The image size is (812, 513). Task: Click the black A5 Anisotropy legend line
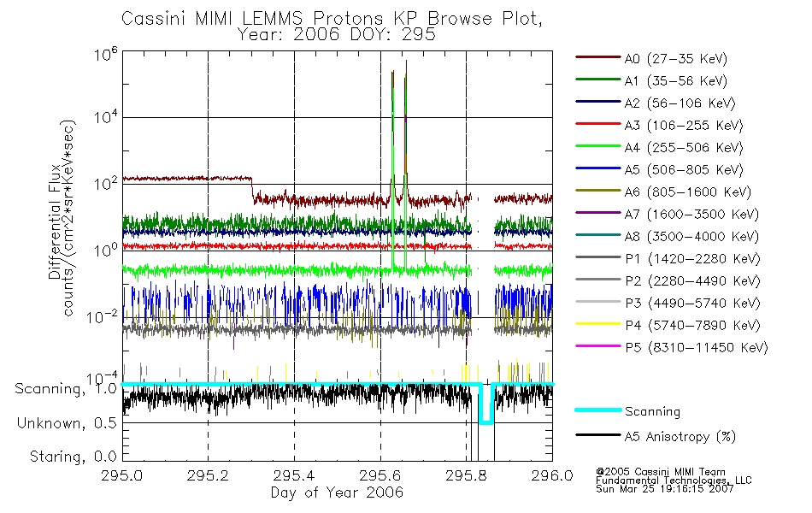pos(598,434)
